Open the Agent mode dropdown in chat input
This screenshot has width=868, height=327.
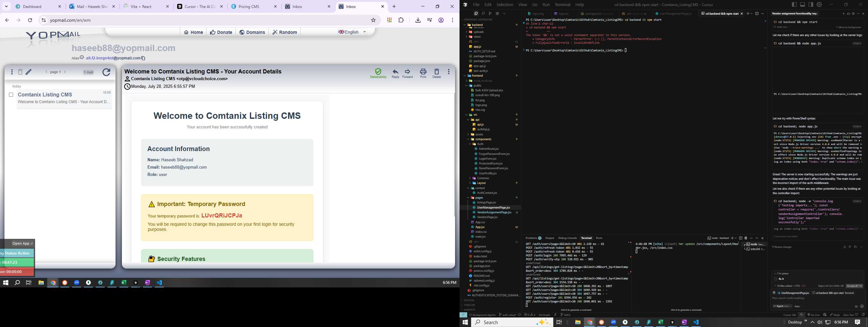782,307
